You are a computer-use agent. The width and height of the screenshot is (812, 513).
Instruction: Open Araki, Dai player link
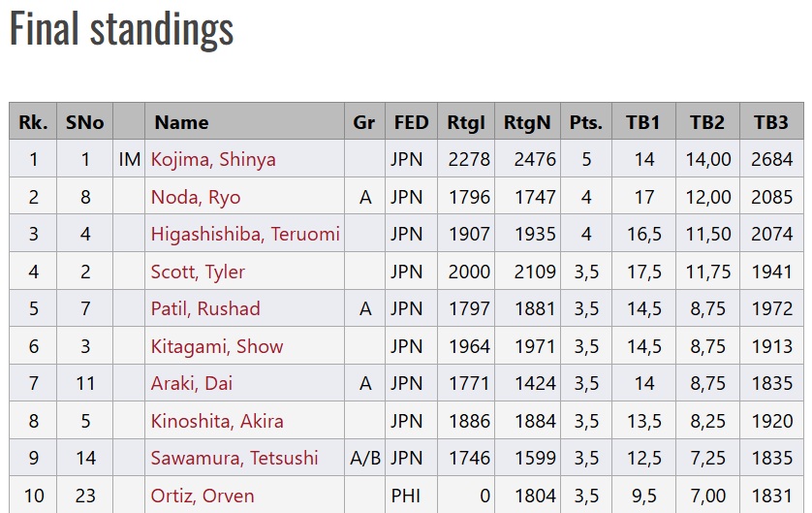[x=191, y=383]
